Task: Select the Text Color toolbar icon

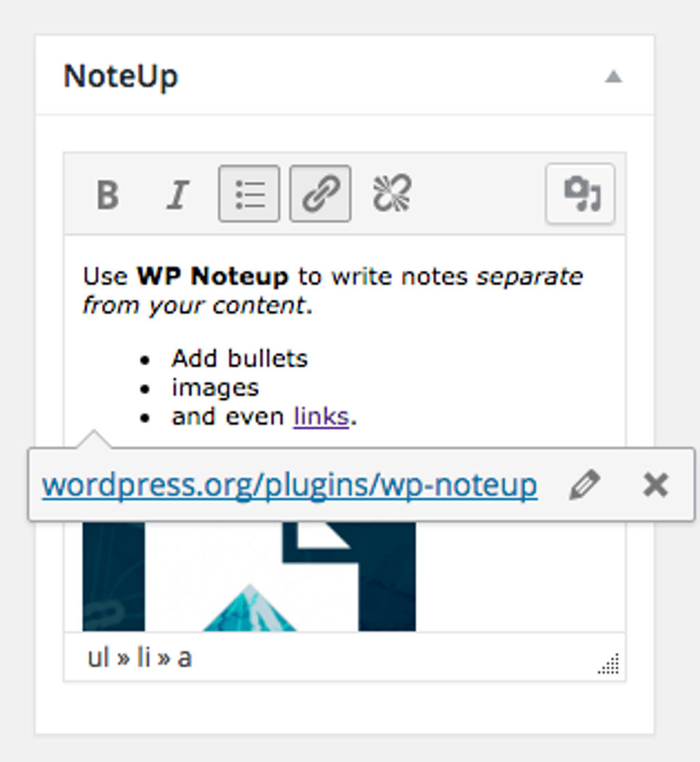Action: tap(580, 194)
